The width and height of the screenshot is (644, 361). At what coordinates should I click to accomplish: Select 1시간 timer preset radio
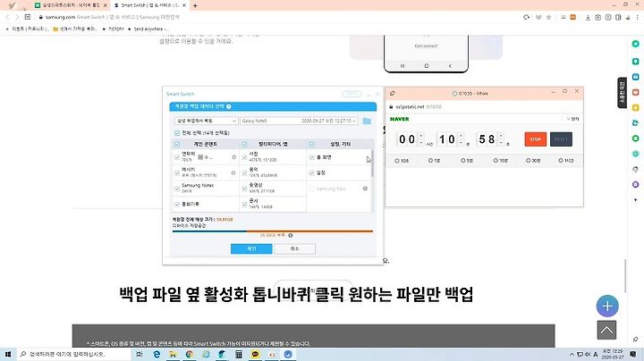tap(561, 161)
